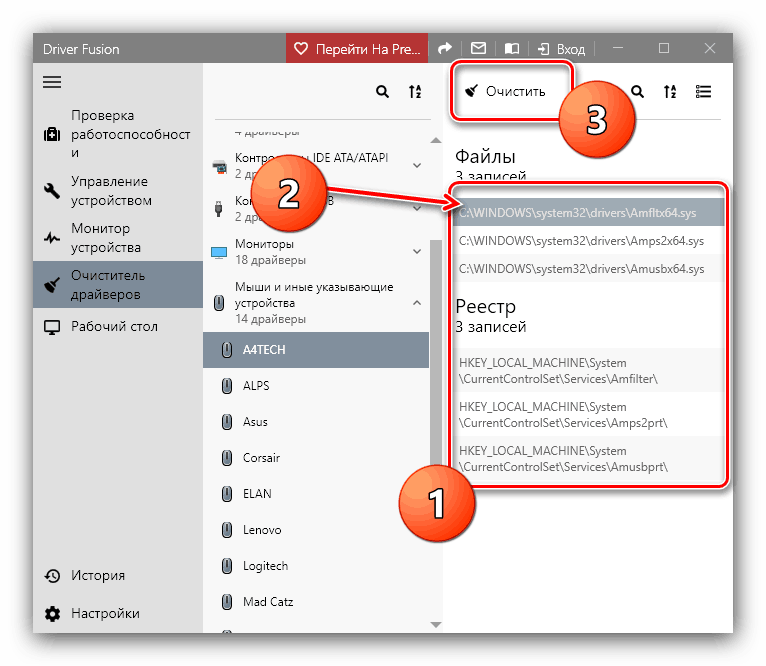Select Amfltx64.sys file entry

point(588,213)
